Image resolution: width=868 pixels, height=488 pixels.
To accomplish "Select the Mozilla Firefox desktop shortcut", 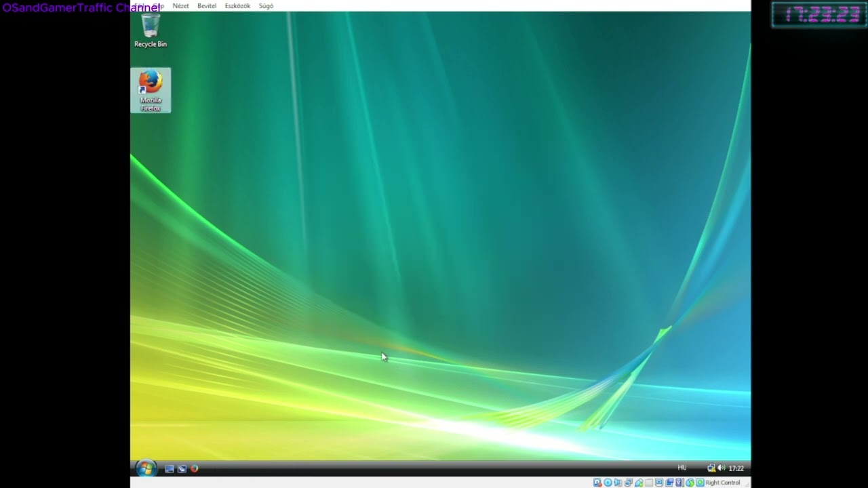I will point(151,90).
